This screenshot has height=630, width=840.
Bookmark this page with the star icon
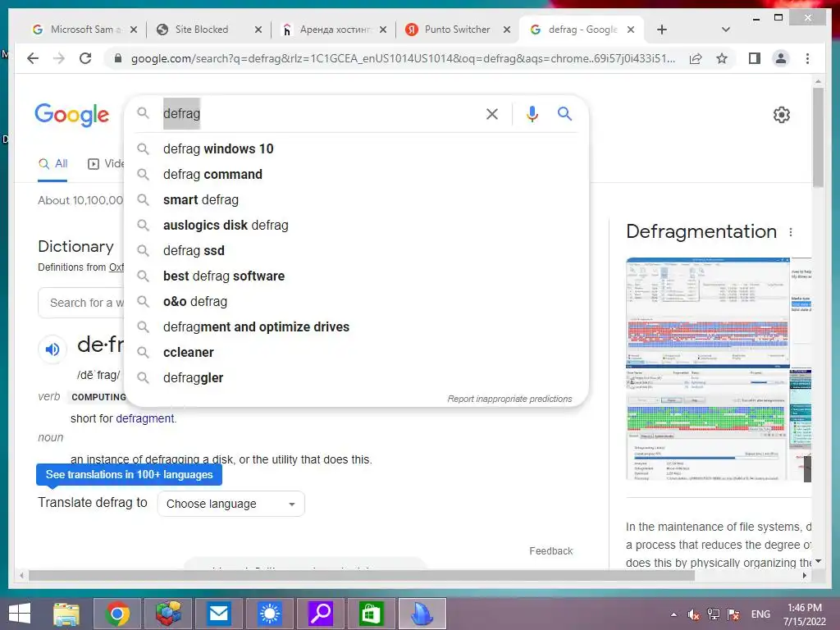(722, 58)
